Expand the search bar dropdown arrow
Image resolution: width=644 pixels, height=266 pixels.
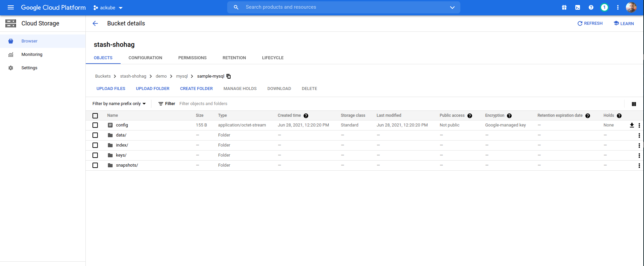pos(452,7)
